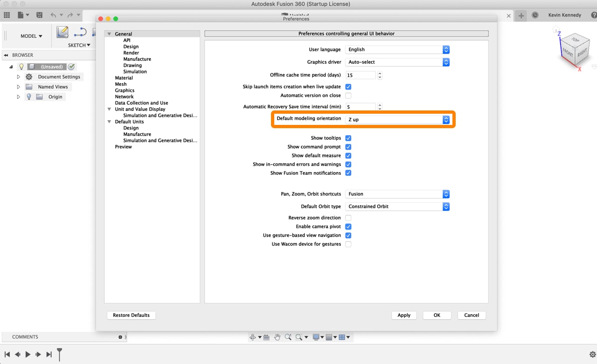This screenshot has width=597, height=364.
Task: Open the User language dropdown
Action: click(397, 49)
